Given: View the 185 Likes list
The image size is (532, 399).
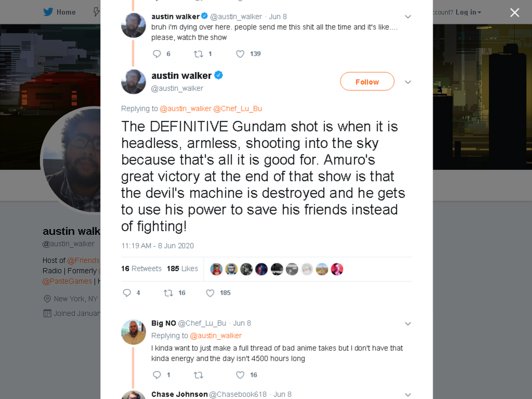Looking at the screenshot, I should pos(182,269).
